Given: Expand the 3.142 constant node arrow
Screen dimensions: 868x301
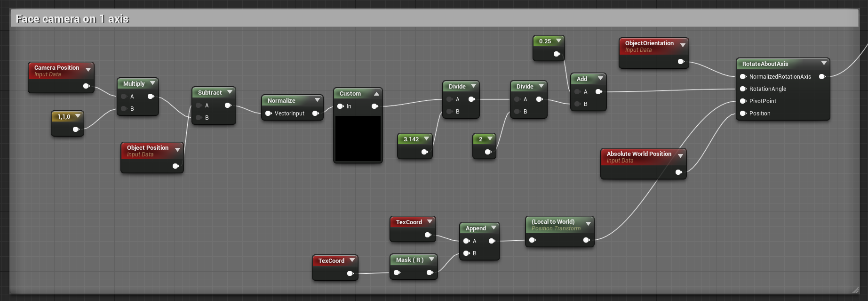Looking at the screenshot, I should [426, 139].
